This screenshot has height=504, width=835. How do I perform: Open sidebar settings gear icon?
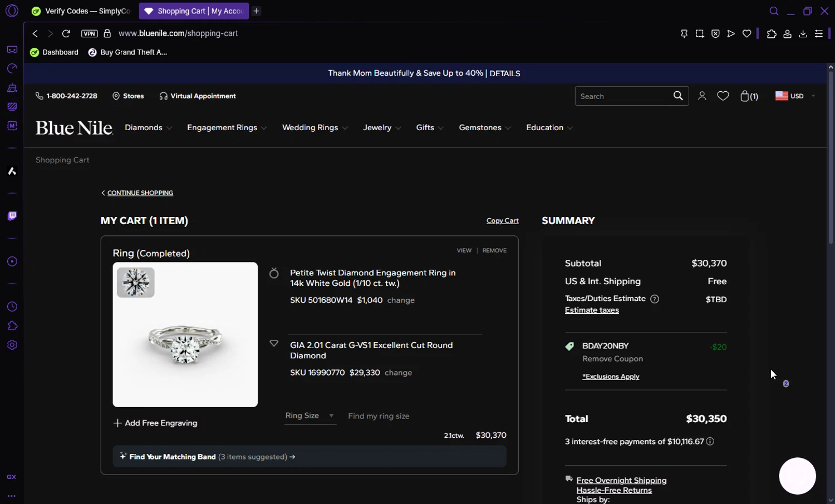[x=12, y=345]
